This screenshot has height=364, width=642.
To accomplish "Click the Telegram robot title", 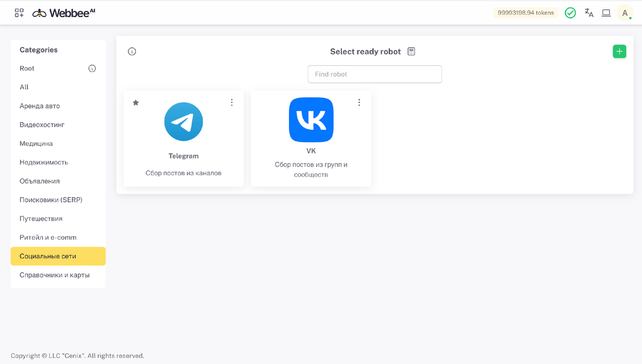I will 184,156.
